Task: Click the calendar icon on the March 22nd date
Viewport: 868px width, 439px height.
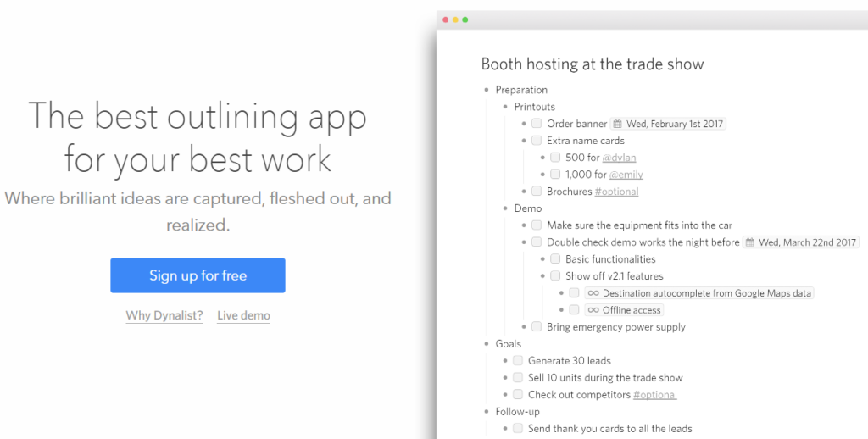Action: point(749,242)
